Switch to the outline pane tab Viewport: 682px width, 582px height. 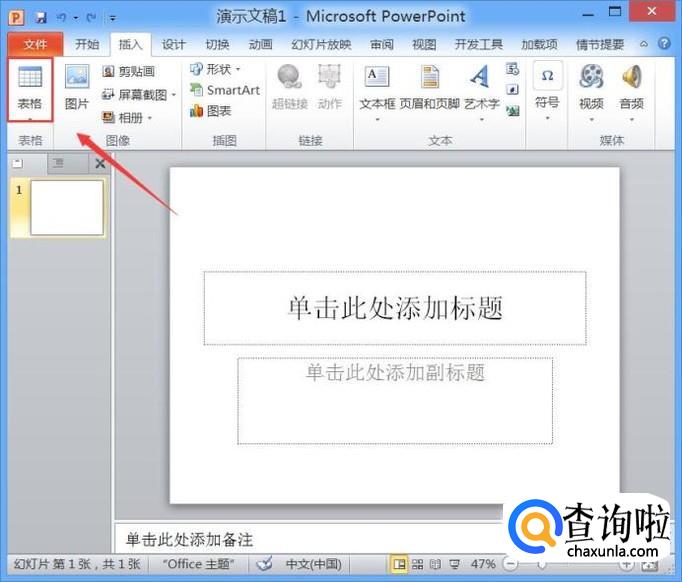point(57,163)
